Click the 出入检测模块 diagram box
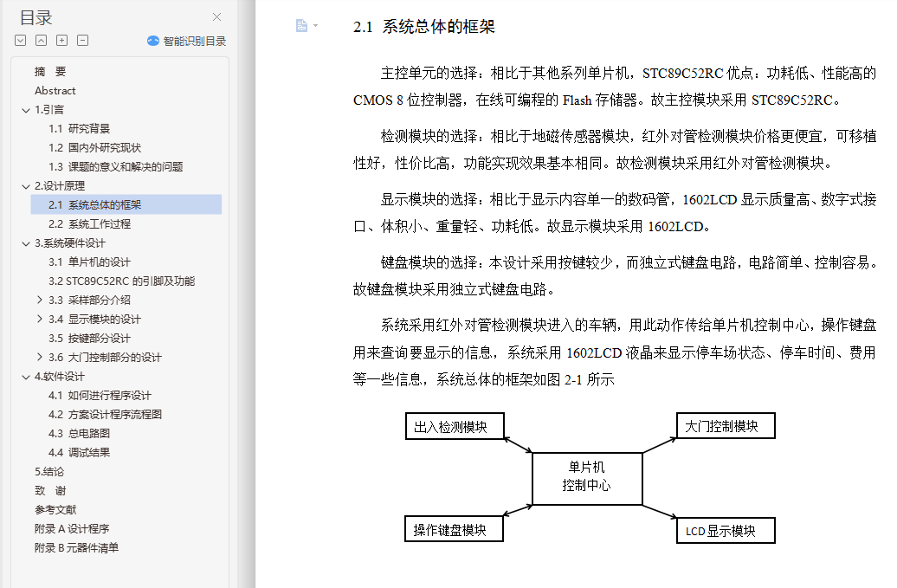Screen dimensions: 897x588 click(x=455, y=426)
